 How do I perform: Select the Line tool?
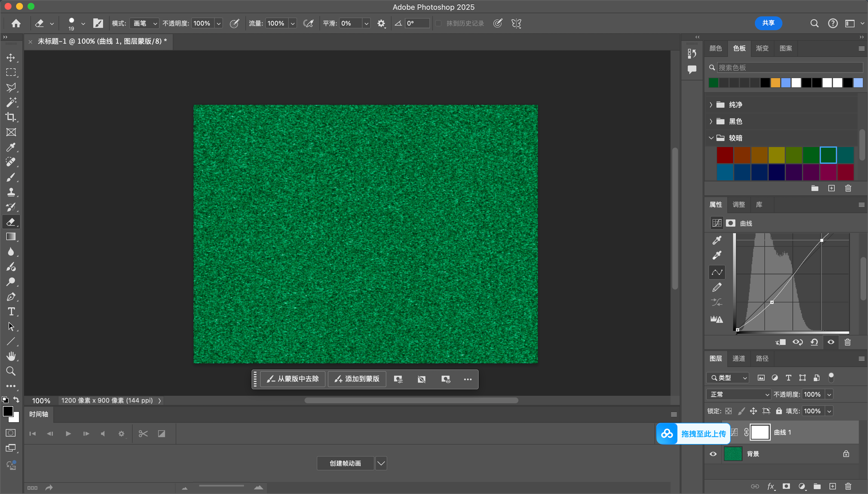pyautogui.click(x=11, y=341)
